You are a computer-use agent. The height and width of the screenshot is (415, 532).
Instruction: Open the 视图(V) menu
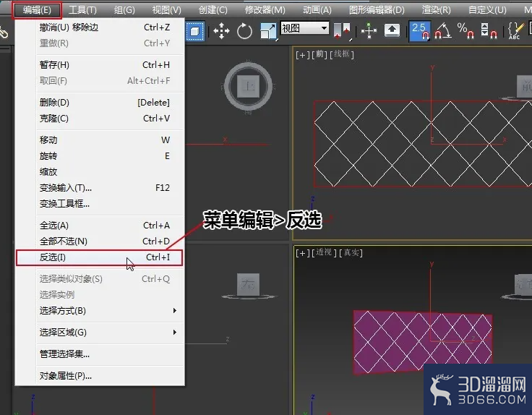point(166,10)
